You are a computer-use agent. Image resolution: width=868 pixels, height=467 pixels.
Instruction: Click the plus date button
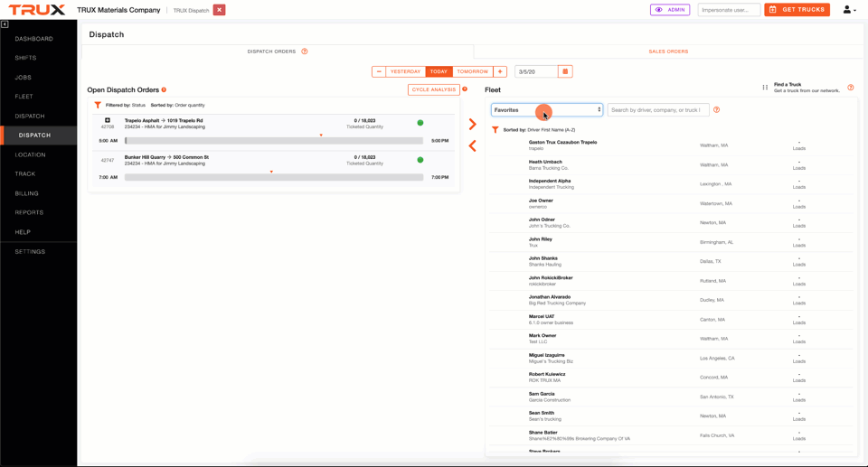pos(500,71)
